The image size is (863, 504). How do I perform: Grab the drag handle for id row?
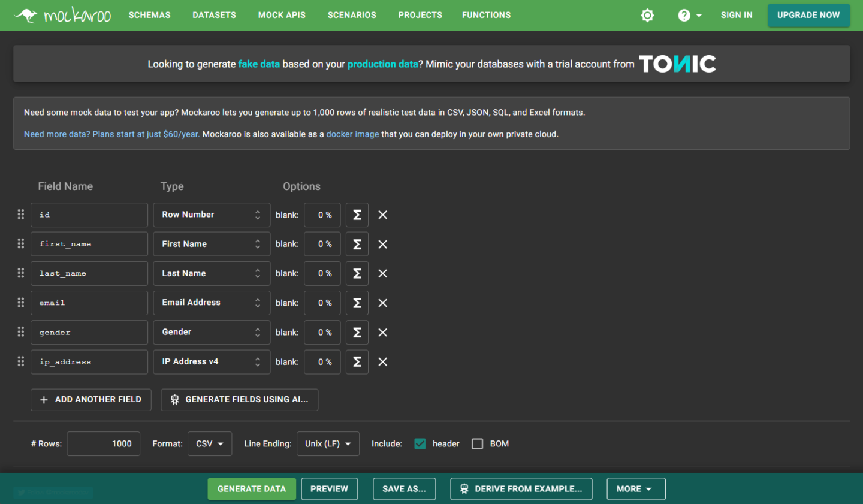(21, 214)
